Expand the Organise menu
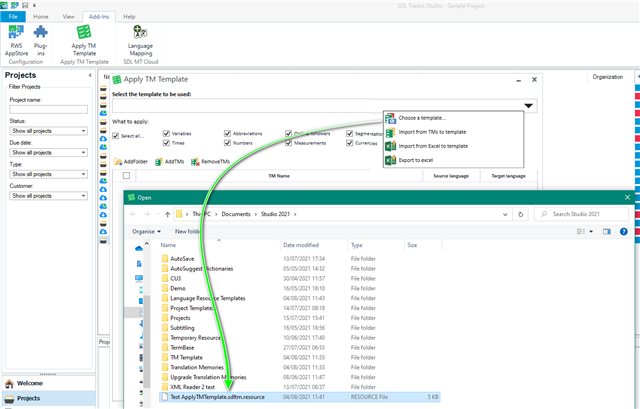Image resolution: width=640 pixels, height=409 pixels. 146,231
